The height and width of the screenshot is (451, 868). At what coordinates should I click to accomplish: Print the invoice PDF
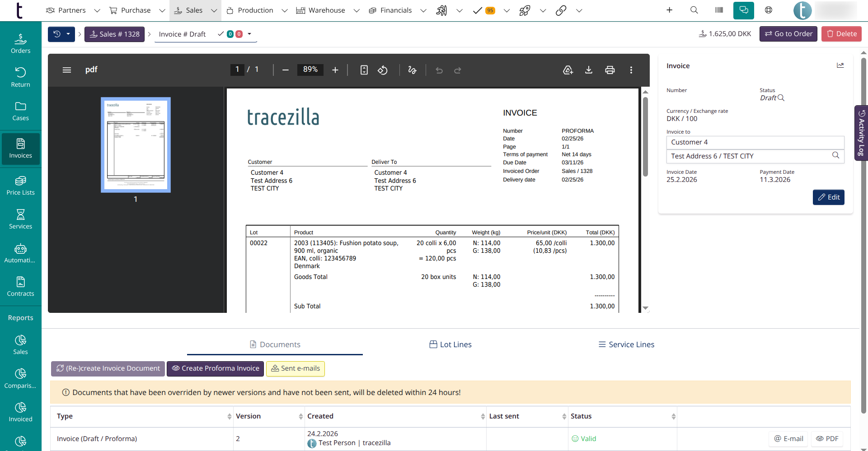pyautogui.click(x=610, y=70)
